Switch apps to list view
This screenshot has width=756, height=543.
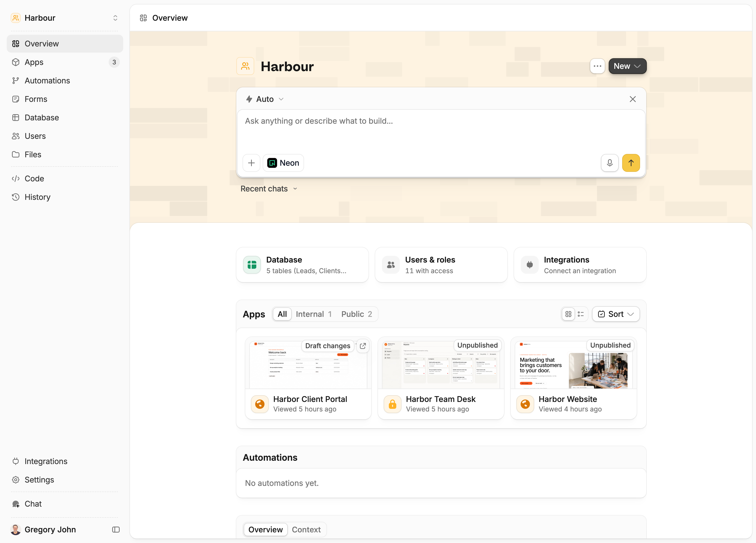point(581,314)
